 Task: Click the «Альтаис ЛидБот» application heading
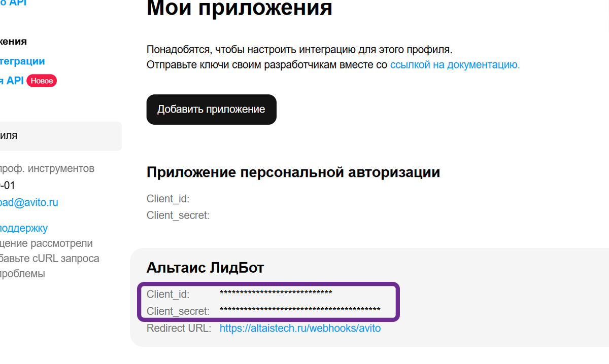pos(205,267)
